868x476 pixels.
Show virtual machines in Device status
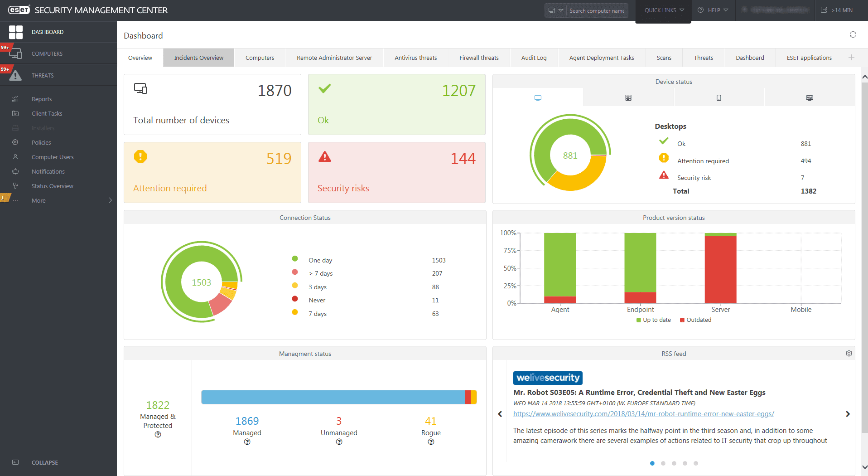(x=810, y=97)
